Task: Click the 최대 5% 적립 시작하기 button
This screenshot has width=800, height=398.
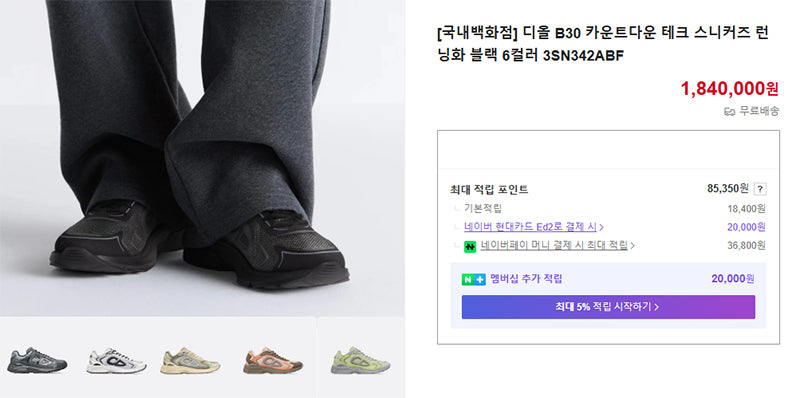Action: click(608, 307)
